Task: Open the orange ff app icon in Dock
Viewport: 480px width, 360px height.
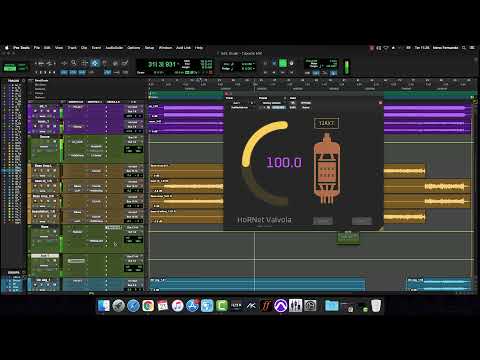Action: point(266,305)
